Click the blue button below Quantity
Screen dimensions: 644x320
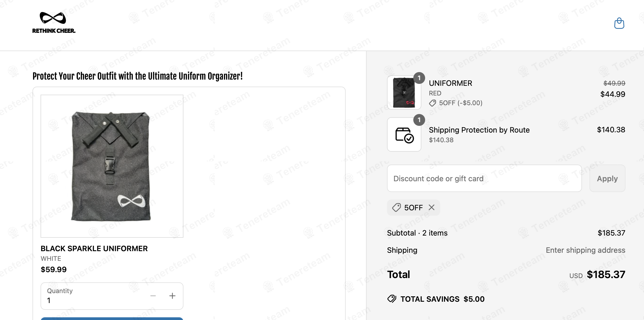(x=112, y=318)
